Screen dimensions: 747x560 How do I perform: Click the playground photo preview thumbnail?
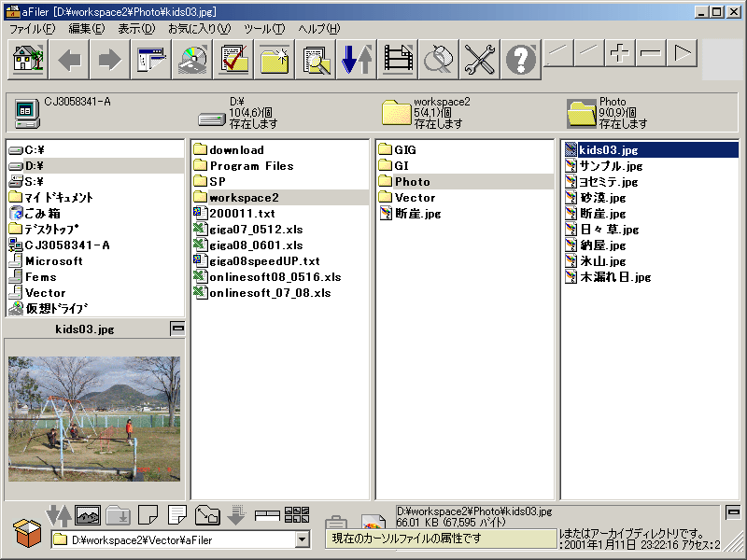(x=94, y=418)
